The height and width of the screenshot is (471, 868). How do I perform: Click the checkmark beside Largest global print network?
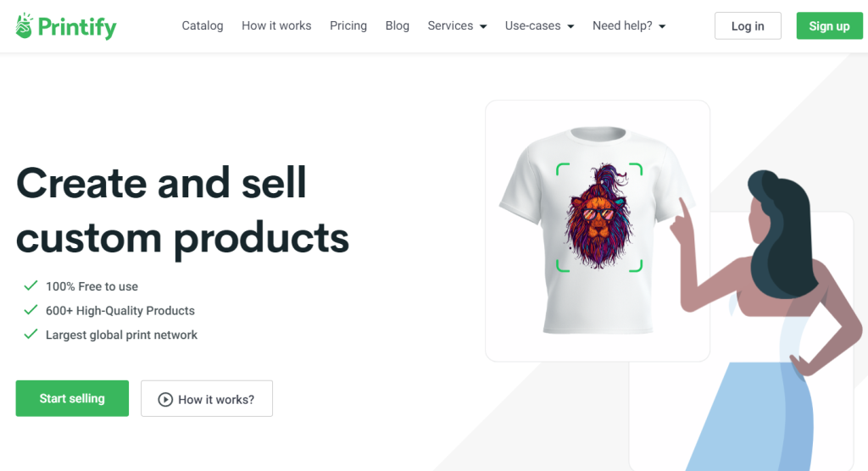(31, 335)
